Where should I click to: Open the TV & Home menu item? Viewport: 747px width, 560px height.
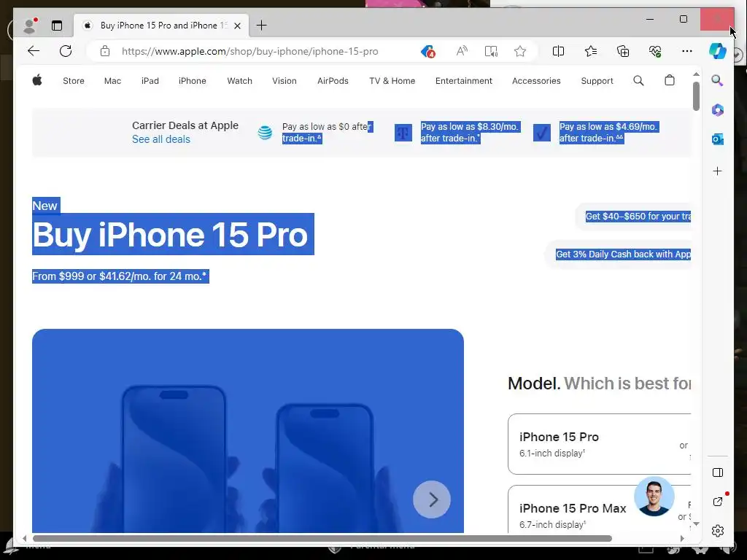[x=392, y=81]
